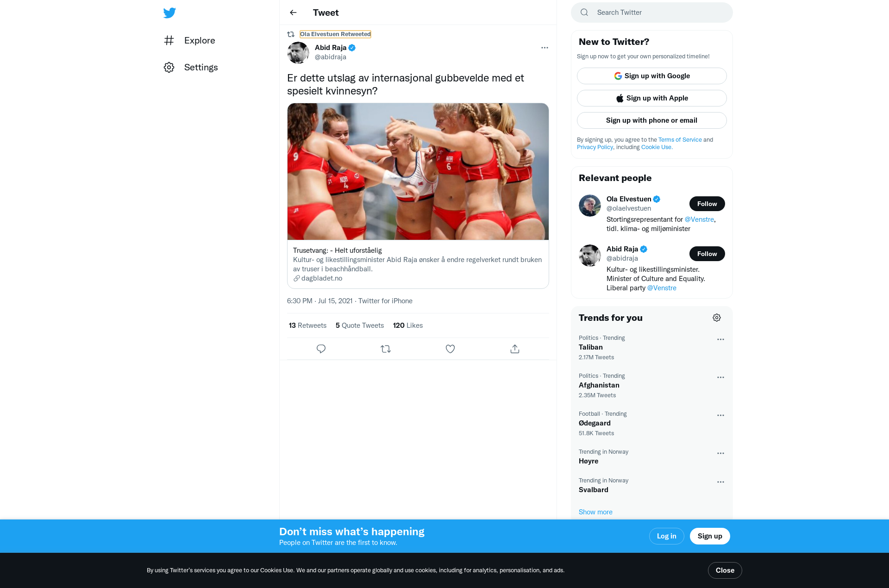Click the reply speech bubble icon

(321, 349)
